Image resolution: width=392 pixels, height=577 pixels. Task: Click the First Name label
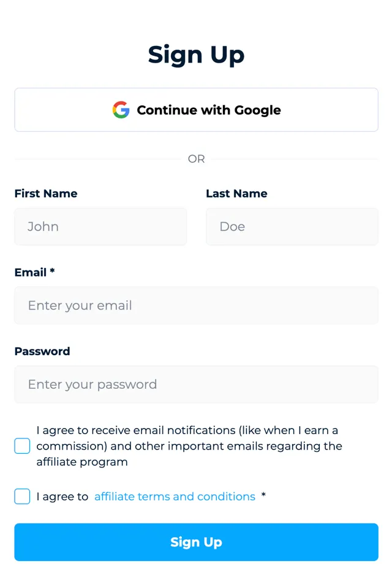point(46,194)
